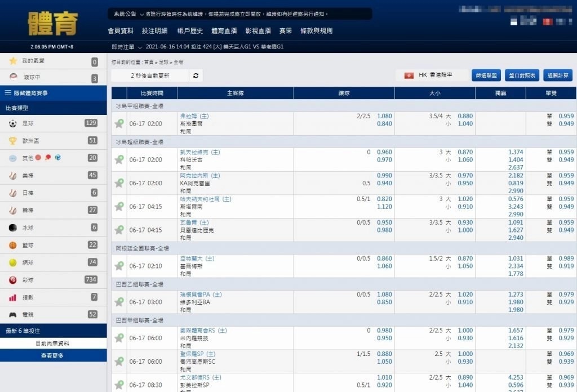Open the 電競 gamepad icon category
Image resolution: width=577 pixels, height=392 pixels.
click(13, 314)
